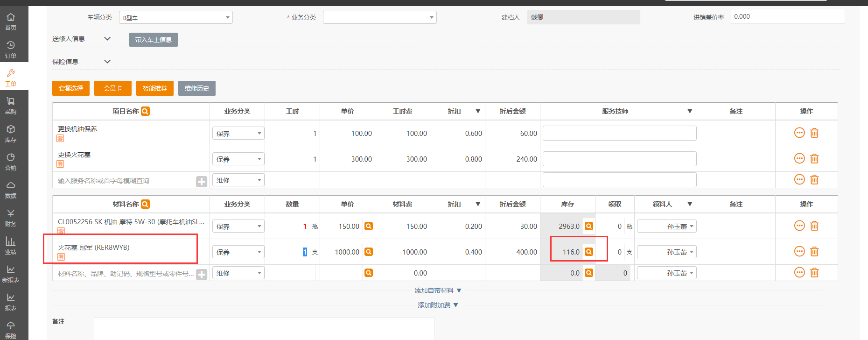
Task: Stock lookup icon next to 2963.0
Action: coord(589,226)
